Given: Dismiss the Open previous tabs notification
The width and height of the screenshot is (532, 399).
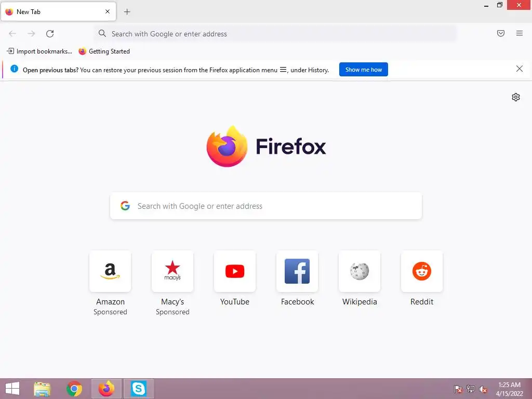Looking at the screenshot, I should pos(519,69).
